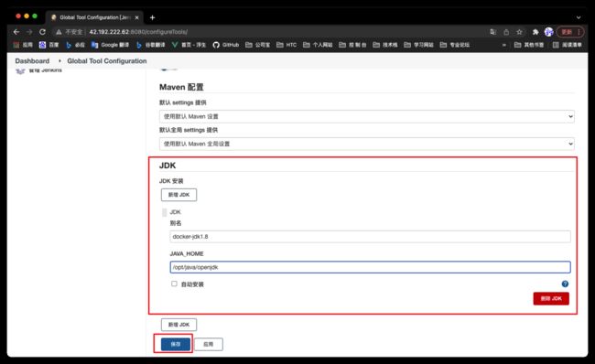The height and width of the screenshot is (364, 595).
Task: Click Global Tool Configuration breadcrumb
Action: (106, 60)
